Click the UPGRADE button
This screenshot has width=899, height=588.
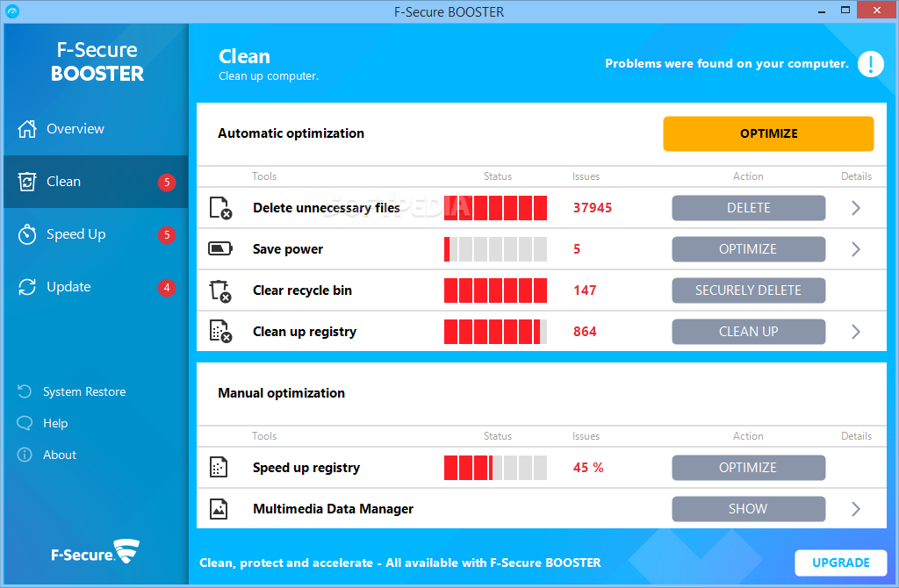click(x=840, y=563)
